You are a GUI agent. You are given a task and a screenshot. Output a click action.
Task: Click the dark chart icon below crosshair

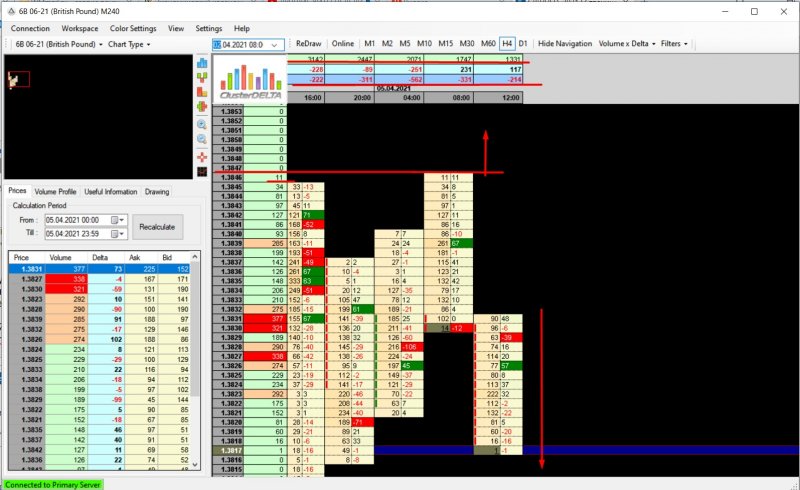[x=202, y=172]
